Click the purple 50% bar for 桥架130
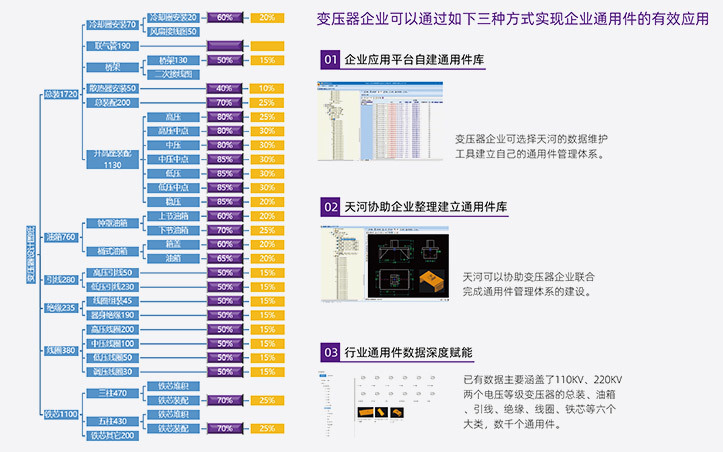723x452 pixels. [225, 60]
